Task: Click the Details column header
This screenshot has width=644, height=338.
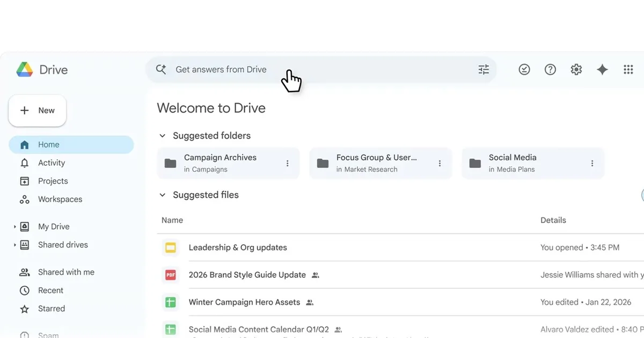Action: (553, 220)
